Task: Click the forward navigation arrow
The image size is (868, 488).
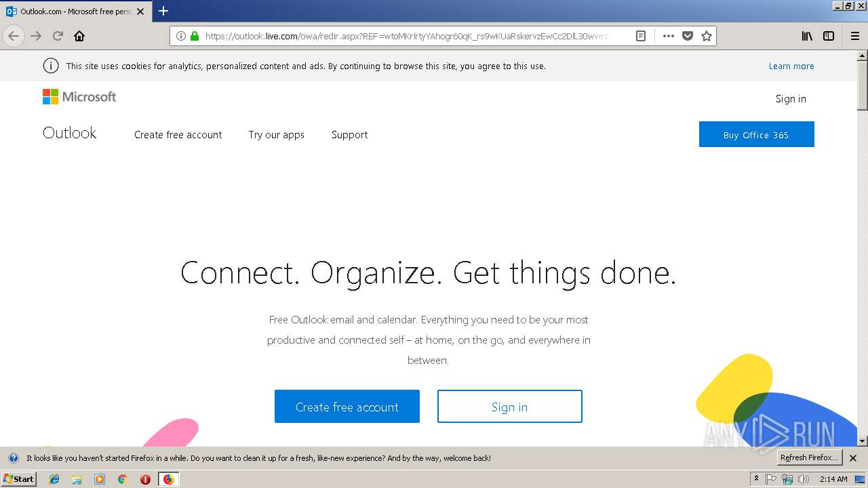Action: (36, 36)
